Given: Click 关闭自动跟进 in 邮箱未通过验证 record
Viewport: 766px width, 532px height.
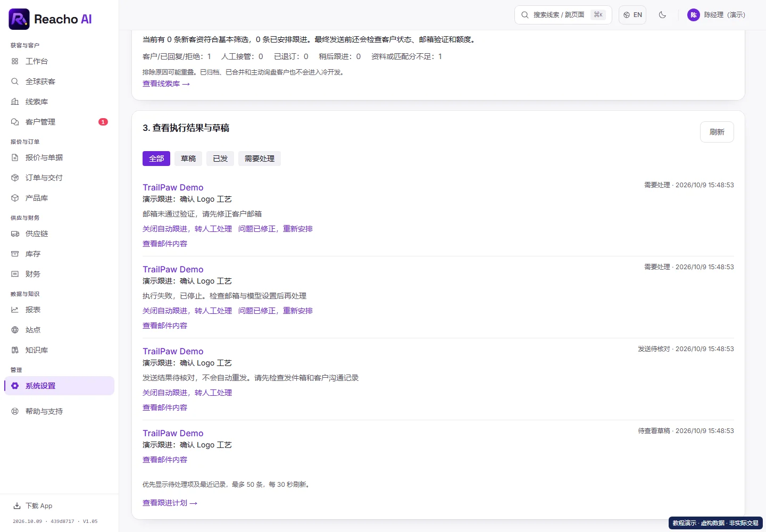Looking at the screenshot, I should pyautogui.click(x=187, y=229).
